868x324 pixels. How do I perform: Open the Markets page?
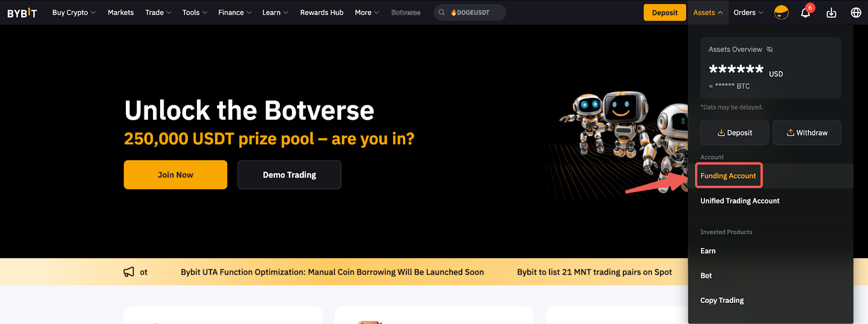120,12
